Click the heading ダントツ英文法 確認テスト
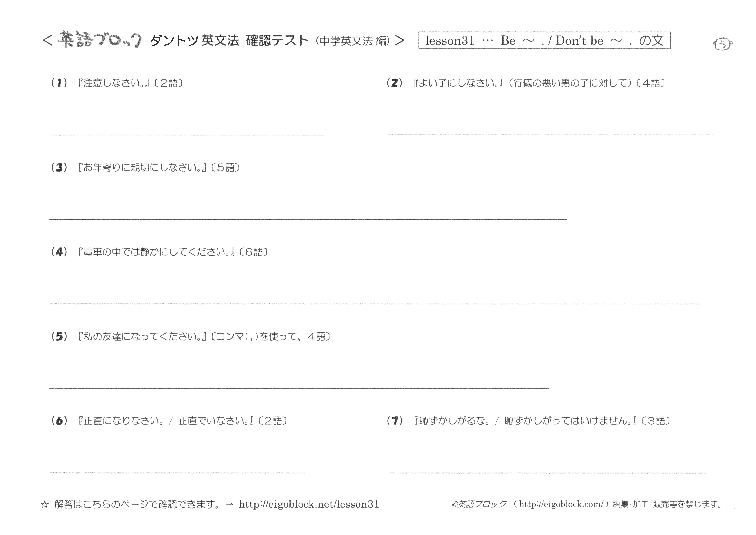Viewport: 756px width, 535px height. (x=229, y=41)
